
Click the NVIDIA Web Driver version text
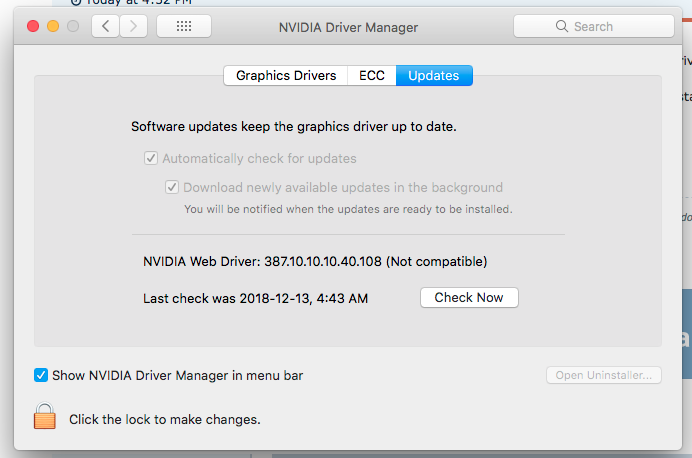tap(315, 262)
